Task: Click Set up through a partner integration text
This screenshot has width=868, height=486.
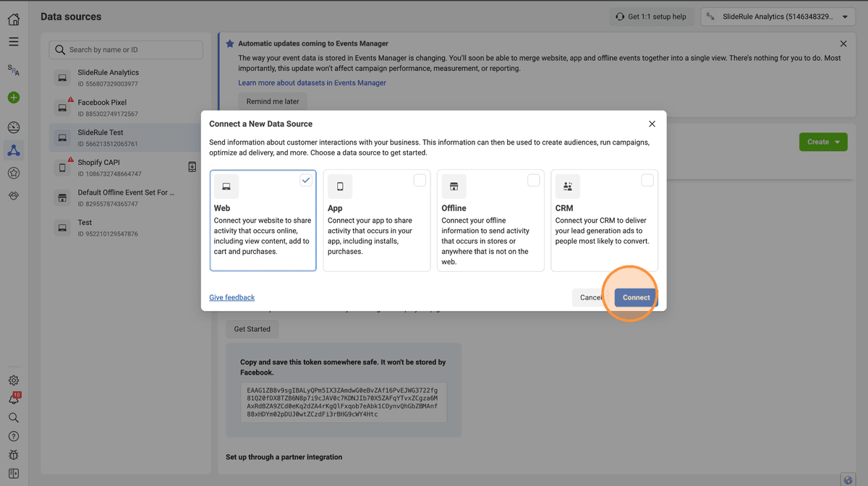Action: [x=284, y=457]
